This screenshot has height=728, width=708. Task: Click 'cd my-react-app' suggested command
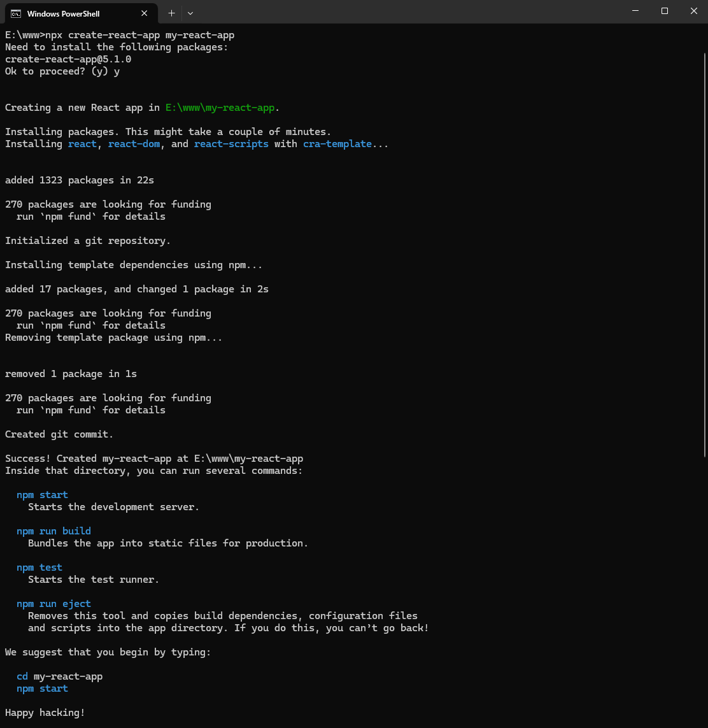pyautogui.click(x=59, y=676)
